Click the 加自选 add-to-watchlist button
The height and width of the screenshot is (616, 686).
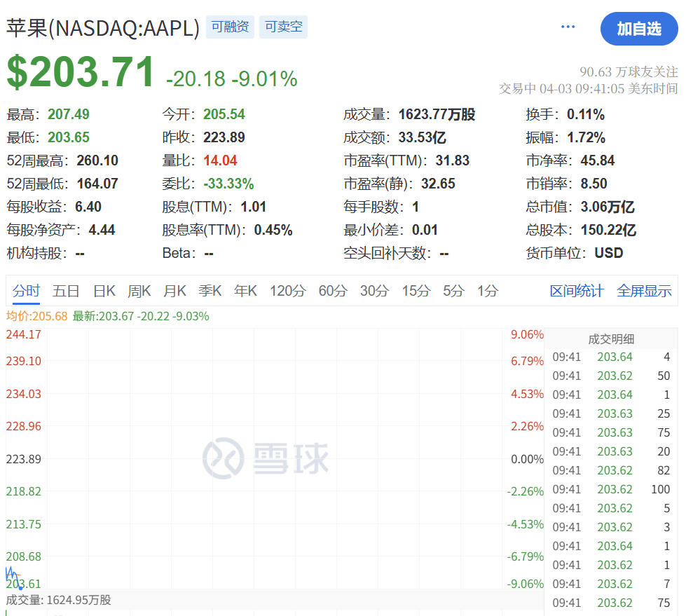(x=639, y=29)
